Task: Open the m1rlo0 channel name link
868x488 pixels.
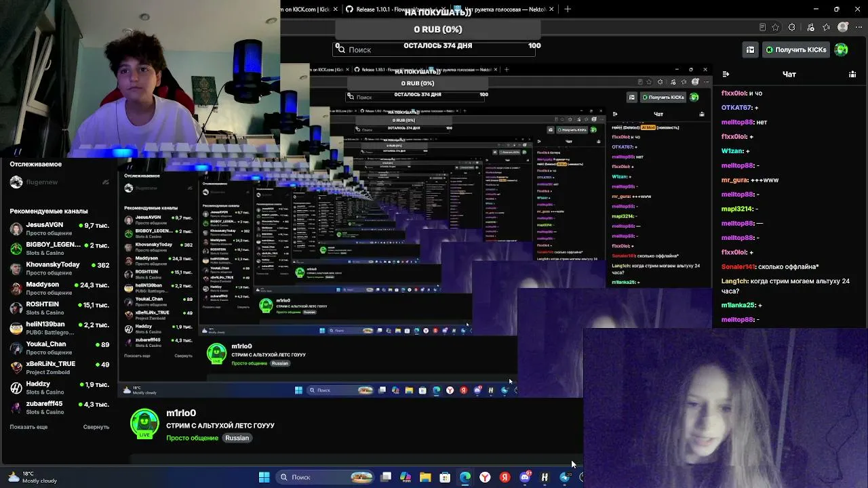Action: coord(181,413)
